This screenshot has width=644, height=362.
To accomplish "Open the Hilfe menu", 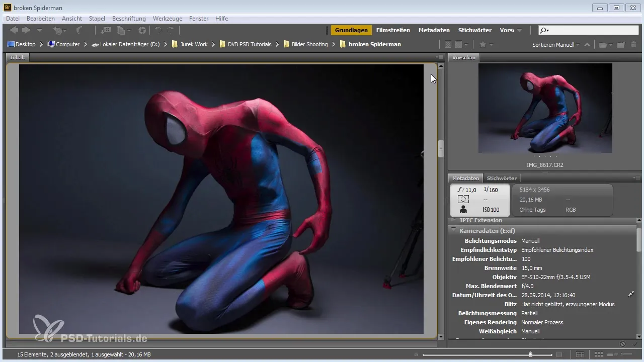I will (x=221, y=19).
